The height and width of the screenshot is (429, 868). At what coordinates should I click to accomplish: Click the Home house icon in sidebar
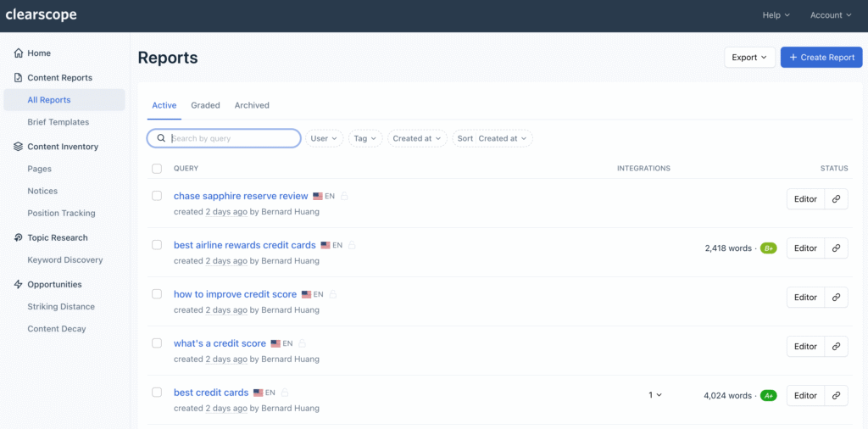19,53
